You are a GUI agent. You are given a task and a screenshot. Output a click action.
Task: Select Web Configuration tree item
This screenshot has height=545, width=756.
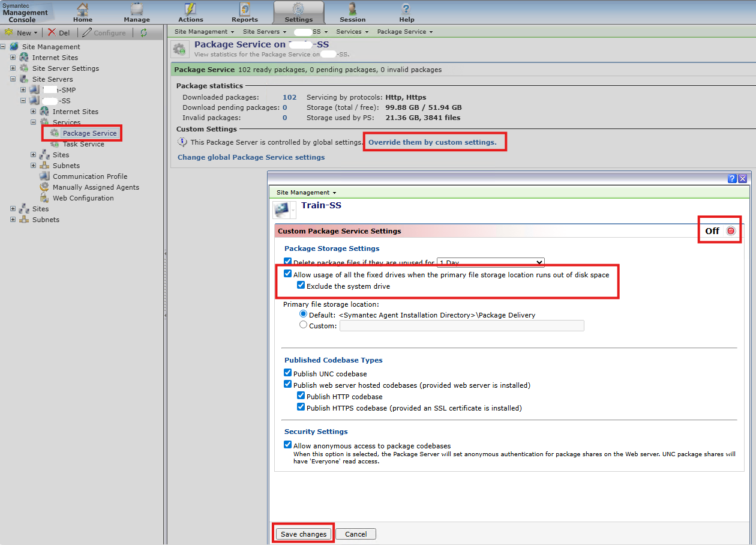coord(83,198)
